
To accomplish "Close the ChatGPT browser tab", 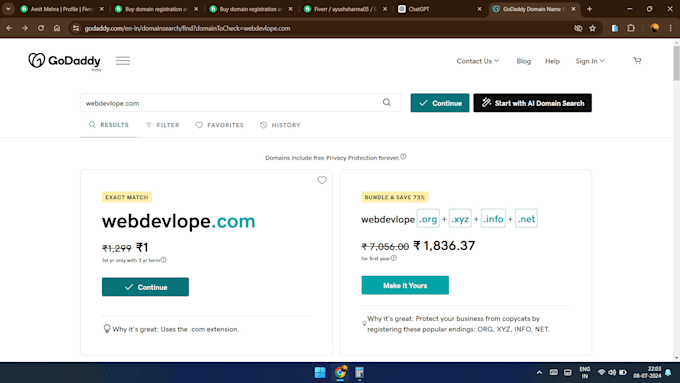I will click(479, 9).
